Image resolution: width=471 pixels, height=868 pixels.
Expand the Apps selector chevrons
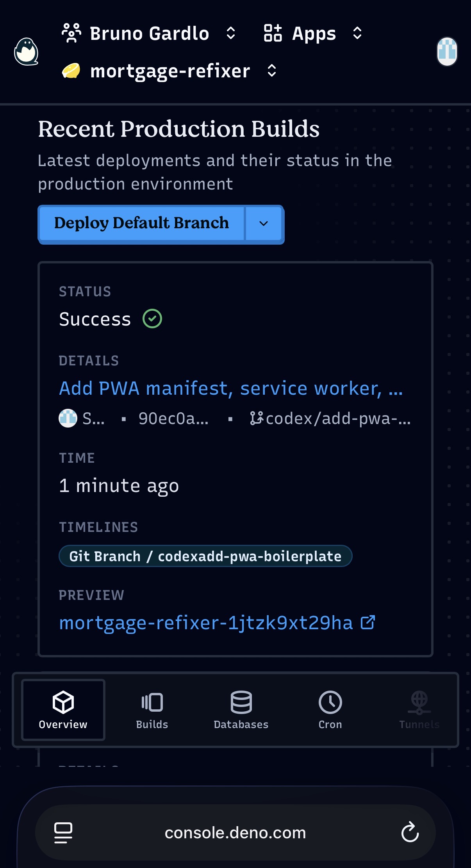point(357,33)
